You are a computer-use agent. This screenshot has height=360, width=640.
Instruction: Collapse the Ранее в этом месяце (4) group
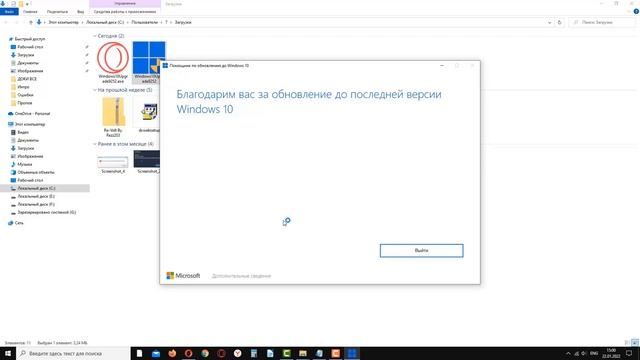[95, 144]
